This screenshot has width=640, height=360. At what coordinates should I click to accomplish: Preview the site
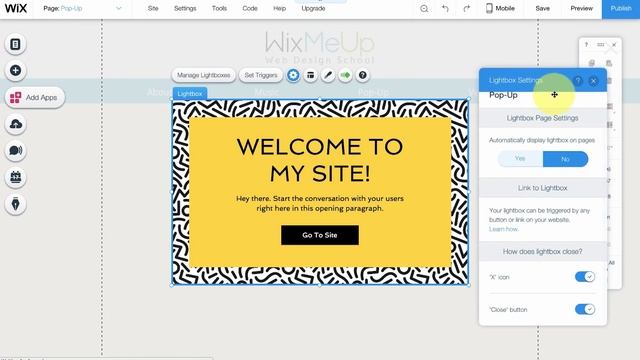pyautogui.click(x=581, y=8)
